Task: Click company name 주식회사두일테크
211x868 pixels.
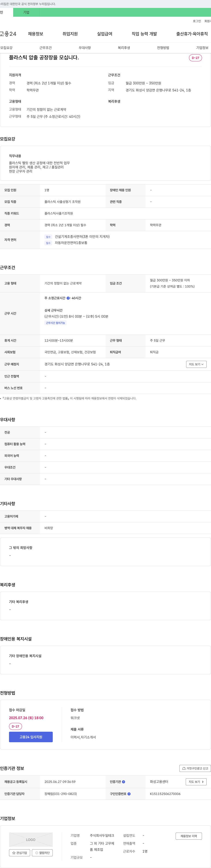Action: tap(102, 836)
